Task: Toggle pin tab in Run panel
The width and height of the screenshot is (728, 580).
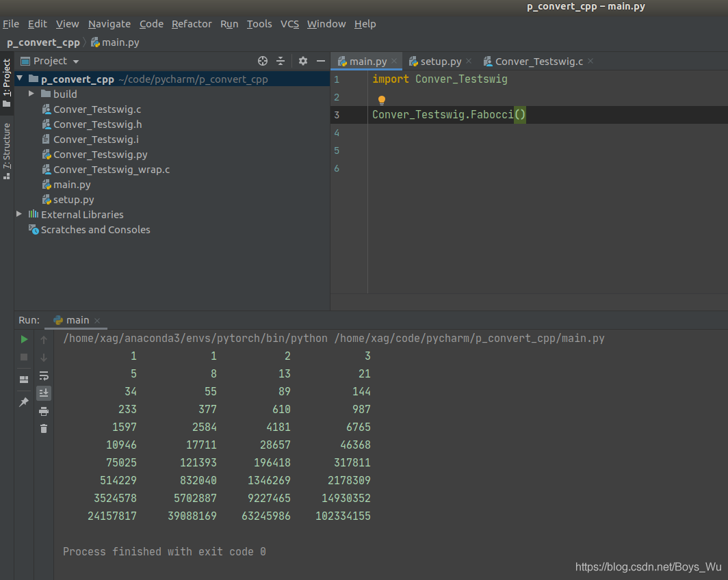Action: point(24,402)
